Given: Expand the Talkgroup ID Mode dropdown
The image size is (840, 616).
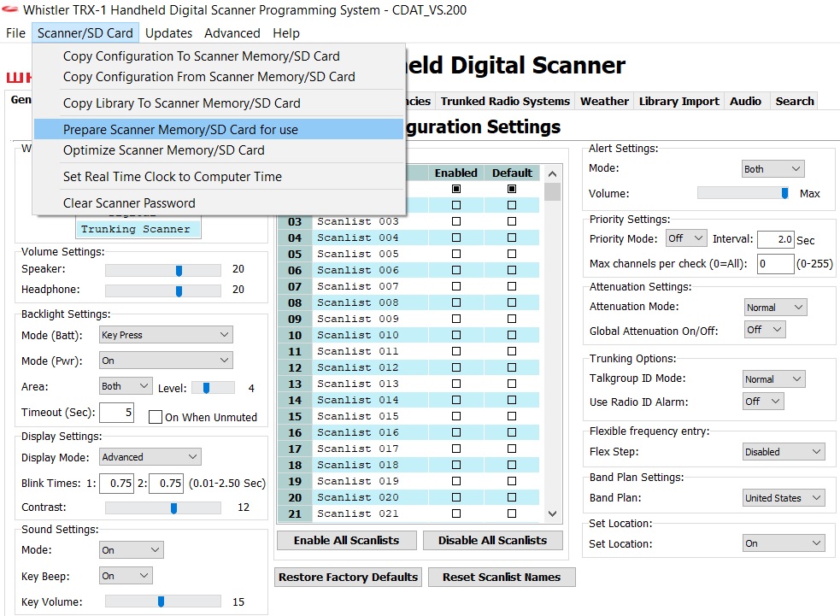Looking at the screenshot, I should point(773,378).
